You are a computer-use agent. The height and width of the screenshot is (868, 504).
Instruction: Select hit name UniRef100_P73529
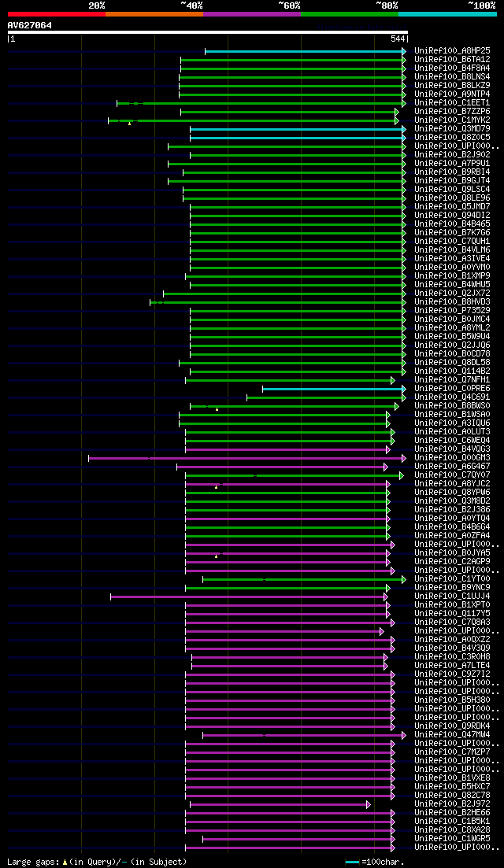(x=452, y=311)
